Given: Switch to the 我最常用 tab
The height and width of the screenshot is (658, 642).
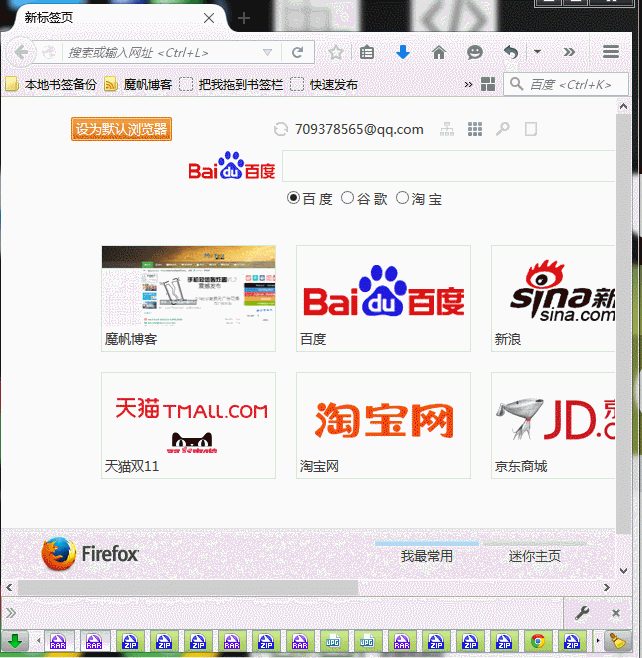Looking at the screenshot, I should click(427, 554).
